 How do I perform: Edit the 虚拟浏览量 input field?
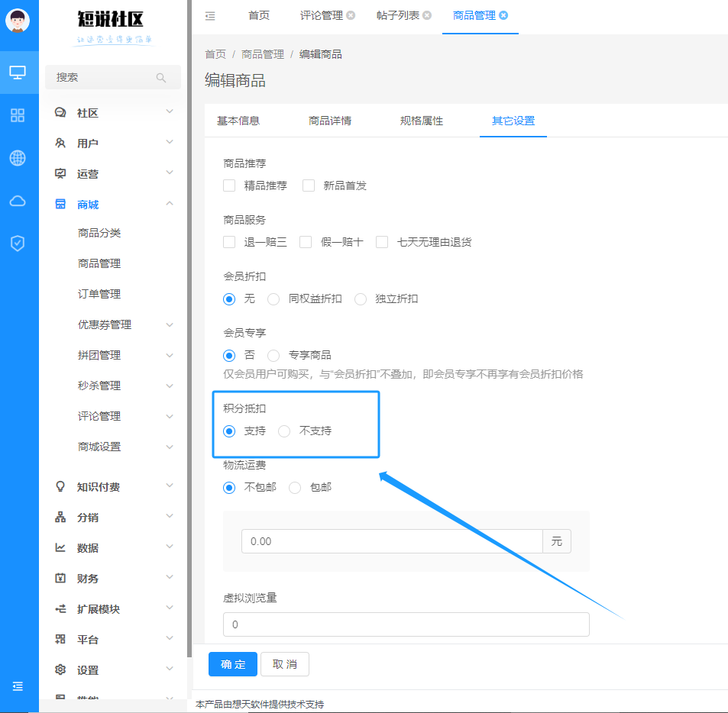[405, 624]
